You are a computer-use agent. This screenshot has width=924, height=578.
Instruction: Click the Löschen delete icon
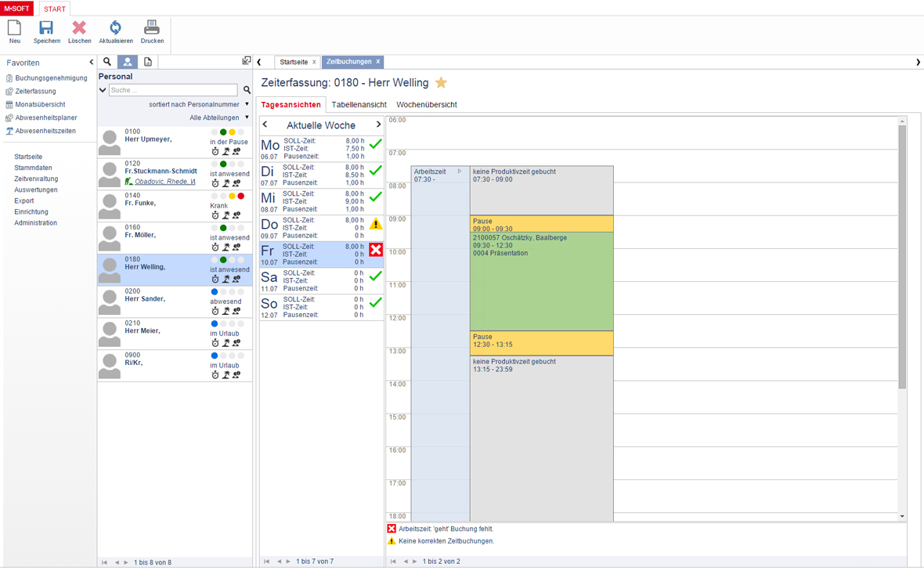pyautogui.click(x=79, y=28)
